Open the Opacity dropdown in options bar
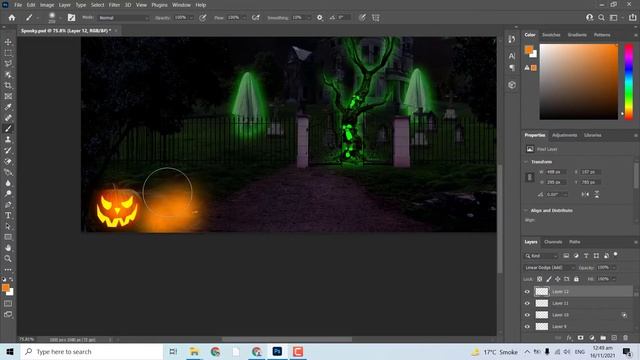Image resolution: width=640 pixels, height=360 pixels. [x=191, y=18]
